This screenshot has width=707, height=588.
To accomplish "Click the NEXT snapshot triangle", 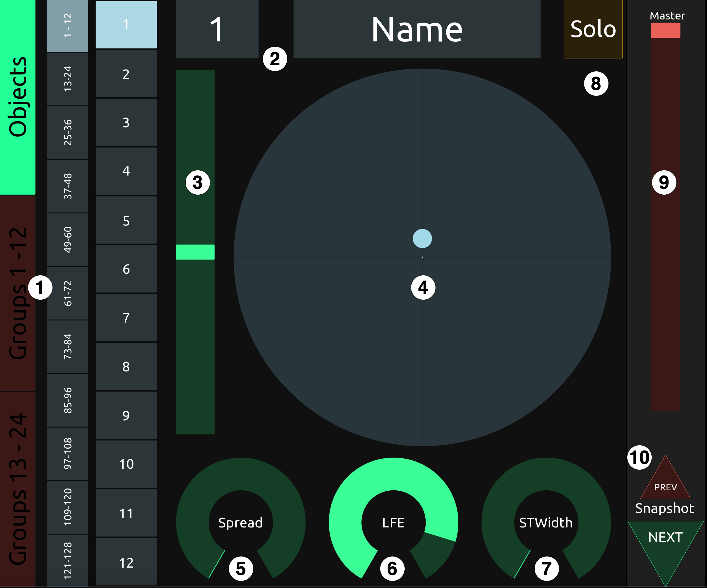I will coord(665,543).
